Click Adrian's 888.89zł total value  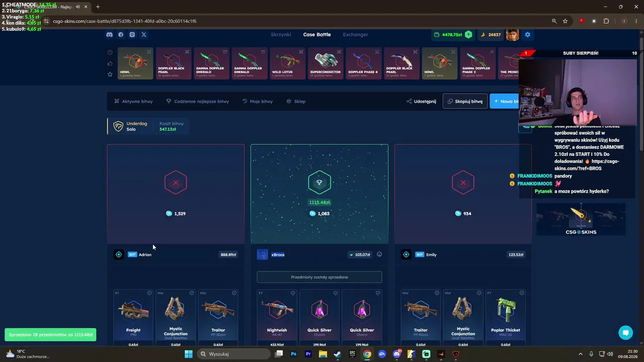228,255
